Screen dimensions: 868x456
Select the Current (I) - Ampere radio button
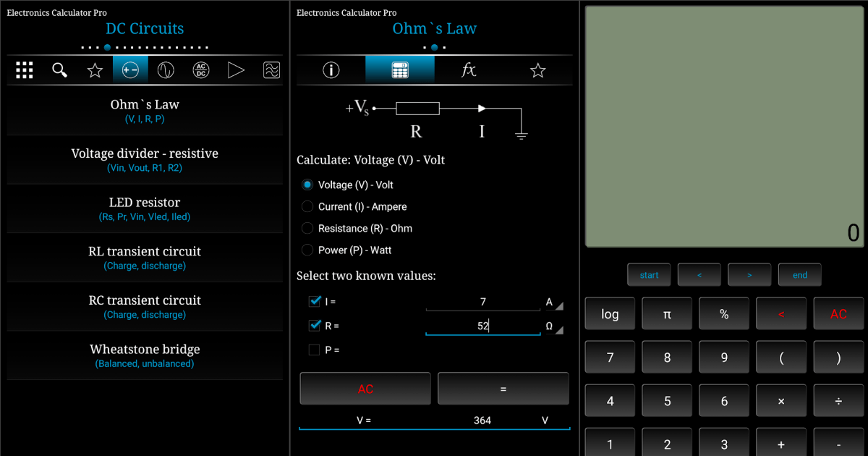[307, 206]
